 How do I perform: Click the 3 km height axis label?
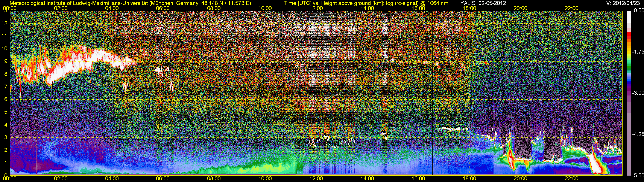pos(6,137)
